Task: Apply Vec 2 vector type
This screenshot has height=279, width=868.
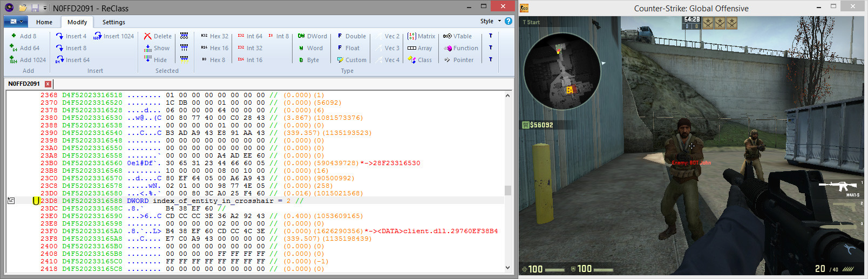Action: coord(388,36)
